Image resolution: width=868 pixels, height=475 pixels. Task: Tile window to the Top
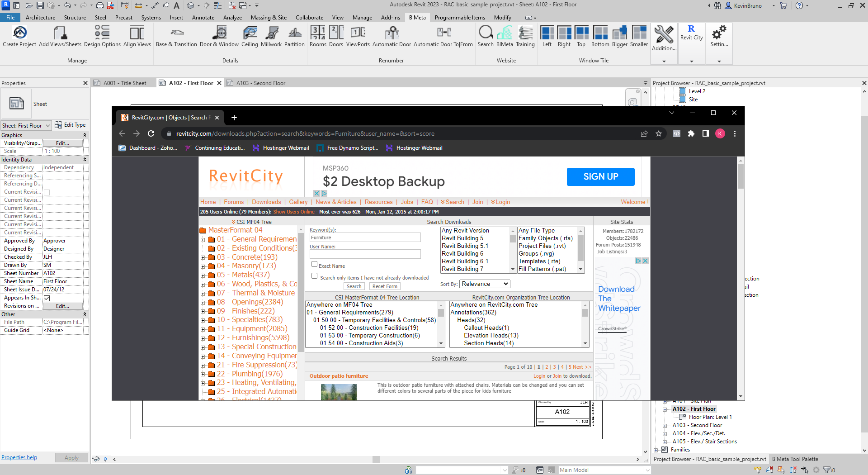click(581, 36)
